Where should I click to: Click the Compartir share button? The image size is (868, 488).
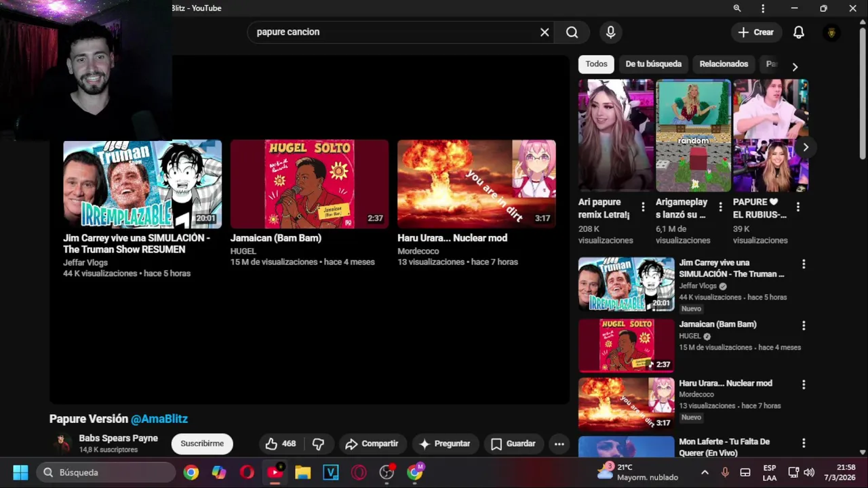pyautogui.click(x=372, y=444)
